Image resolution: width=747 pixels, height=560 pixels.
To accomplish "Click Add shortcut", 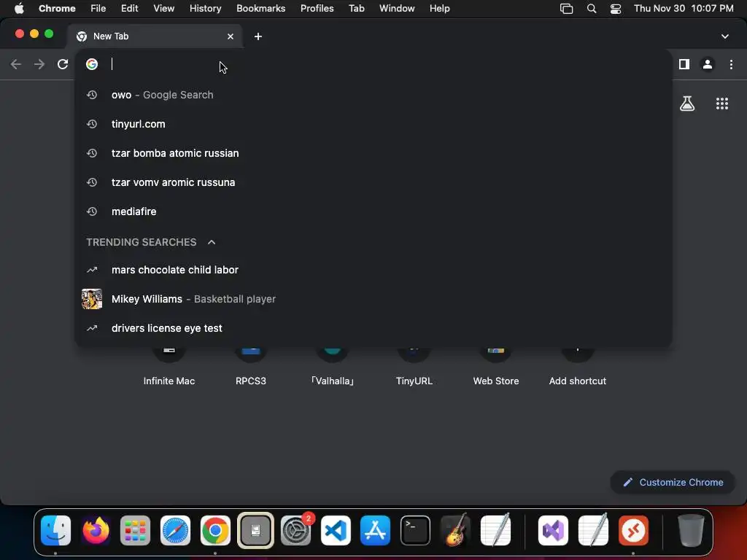I will (578, 367).
